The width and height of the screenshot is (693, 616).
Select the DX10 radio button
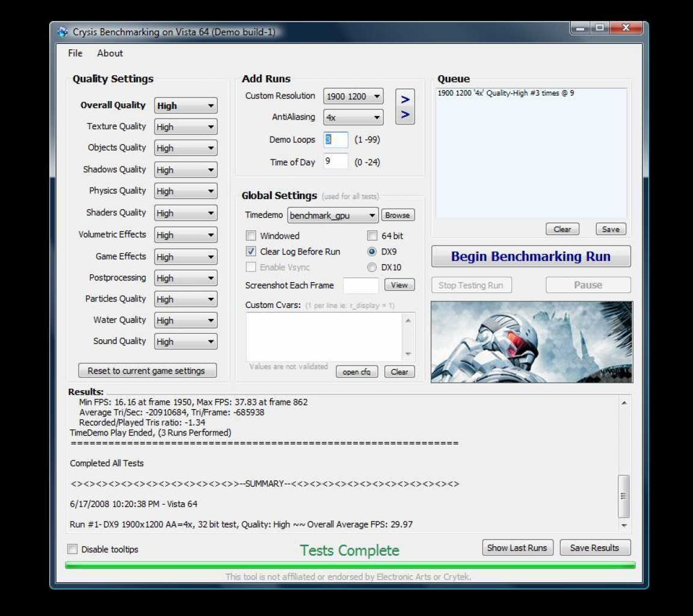(x=372, y=267)
